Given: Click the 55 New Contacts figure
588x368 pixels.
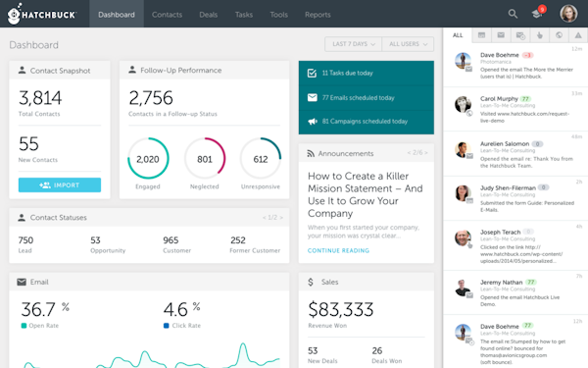Looking at the screenshot, I should (x=28, y=143).
